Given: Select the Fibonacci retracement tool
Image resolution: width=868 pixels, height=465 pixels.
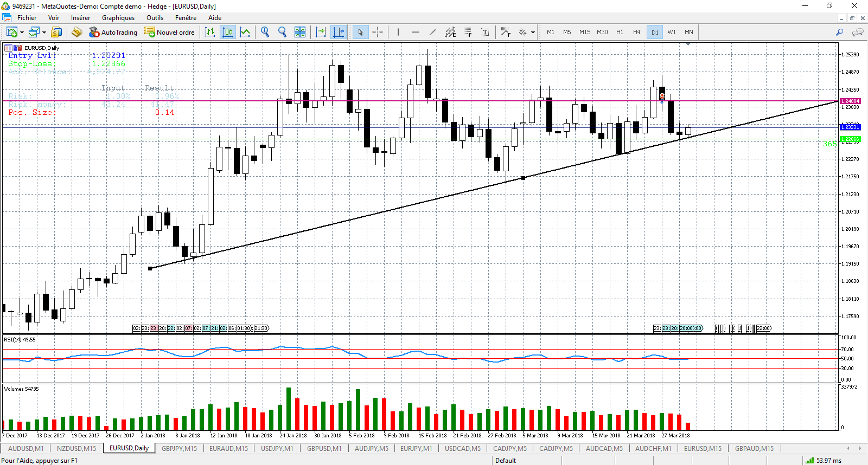Looking at the screenshot, I should click(468, 32).
